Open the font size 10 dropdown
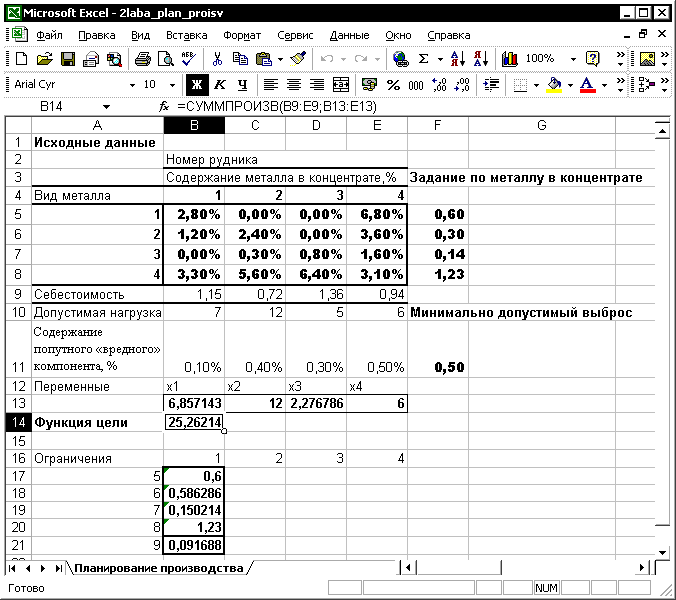Image resolution: width=676 pixels, height=600 pixels. tap(172, 85)
